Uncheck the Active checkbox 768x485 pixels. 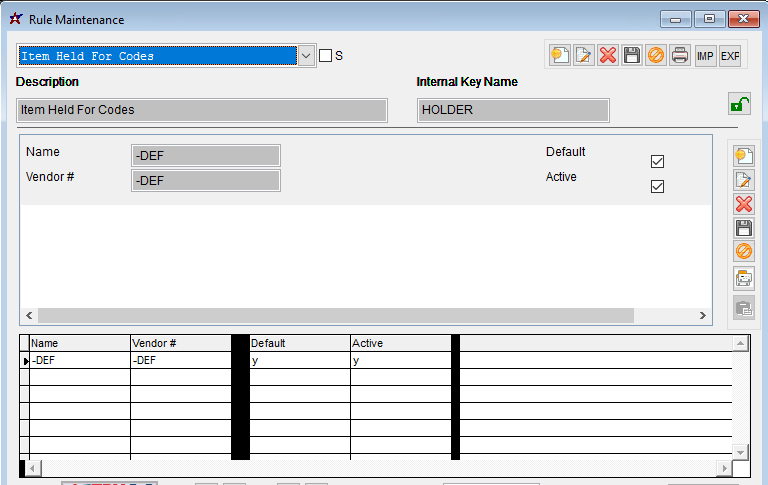pyautogui.click(x=657, y=186)
